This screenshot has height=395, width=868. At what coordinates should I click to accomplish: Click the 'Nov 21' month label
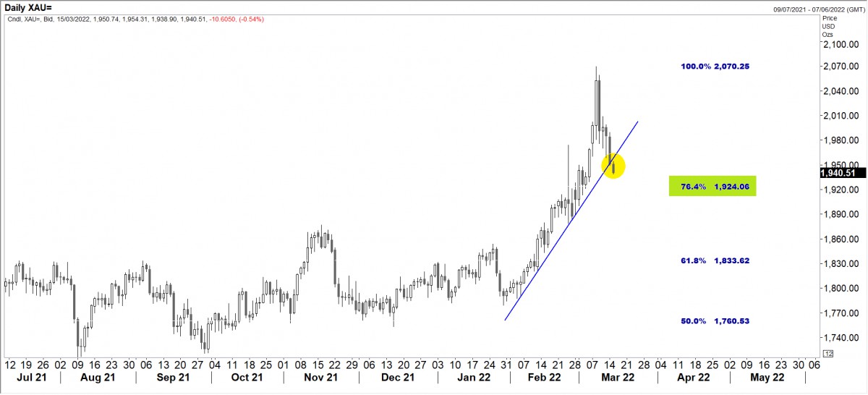pos(321,378)
